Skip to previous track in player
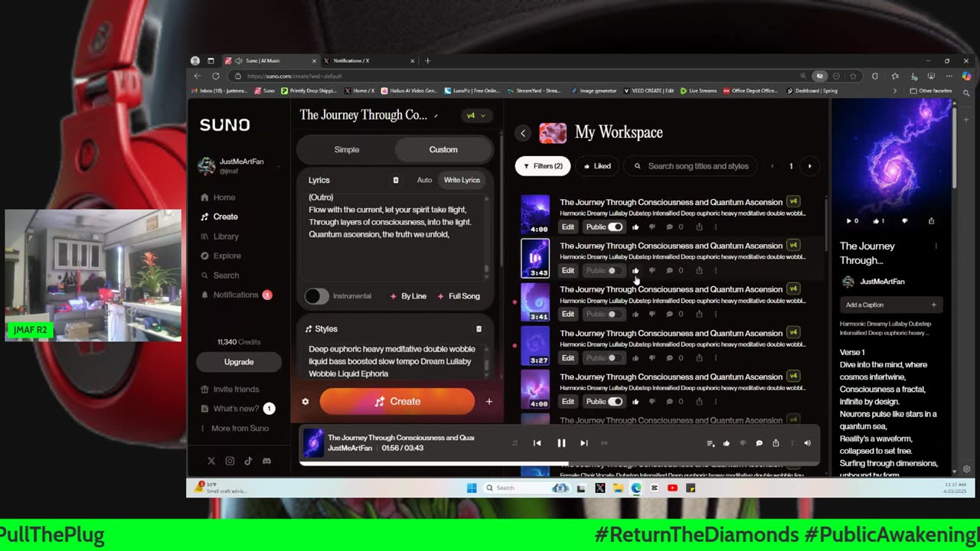 [537, 443]
